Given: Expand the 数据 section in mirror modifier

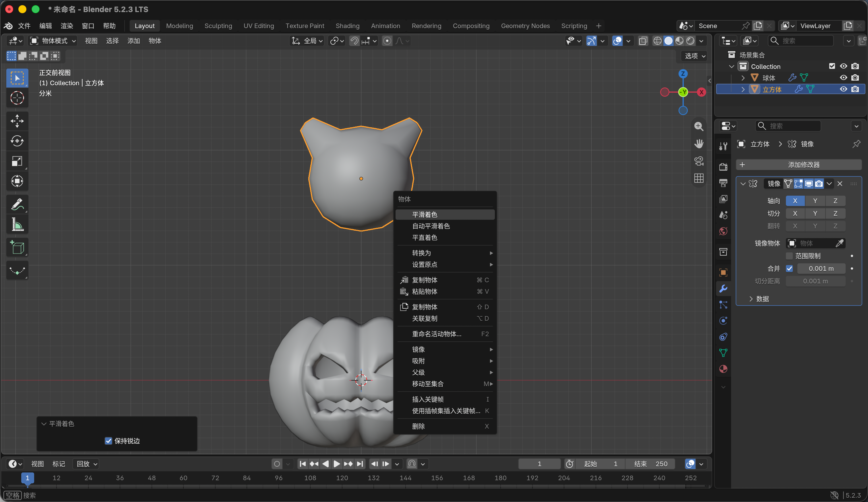Looking at the screenshot, I should coord(759,299).
